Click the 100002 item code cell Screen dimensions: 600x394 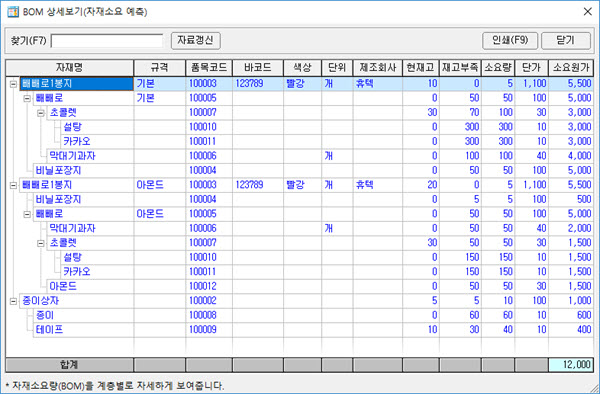(x=209, y=301)
